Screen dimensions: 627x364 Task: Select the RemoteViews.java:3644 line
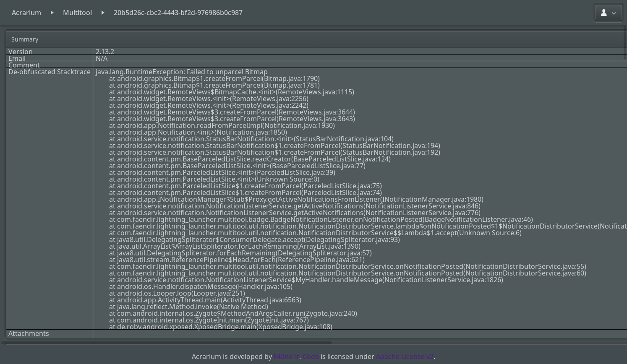[232, 112]
